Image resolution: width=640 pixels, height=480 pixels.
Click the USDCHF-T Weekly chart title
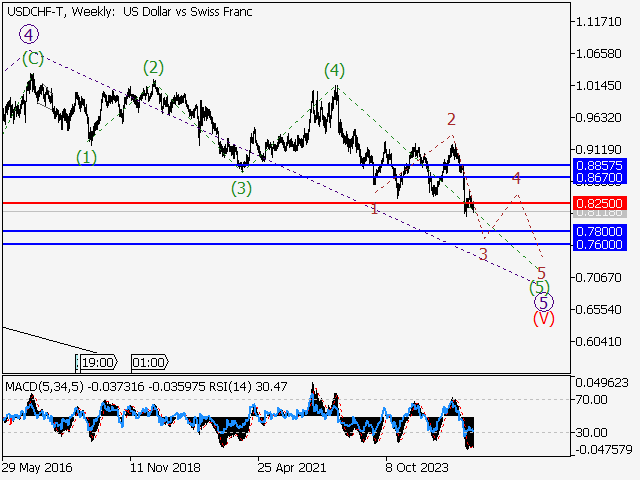click(129, 12)
